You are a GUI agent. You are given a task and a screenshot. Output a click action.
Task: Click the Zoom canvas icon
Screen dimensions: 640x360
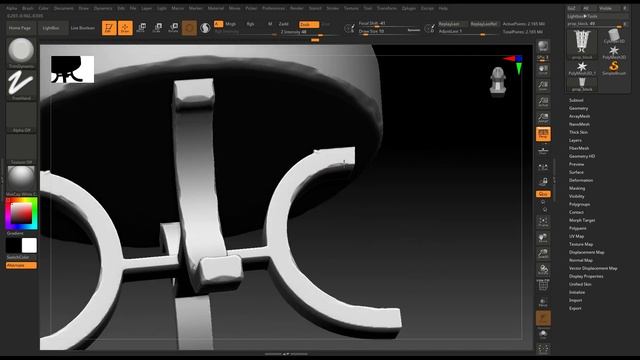click(x=543, y=85)
